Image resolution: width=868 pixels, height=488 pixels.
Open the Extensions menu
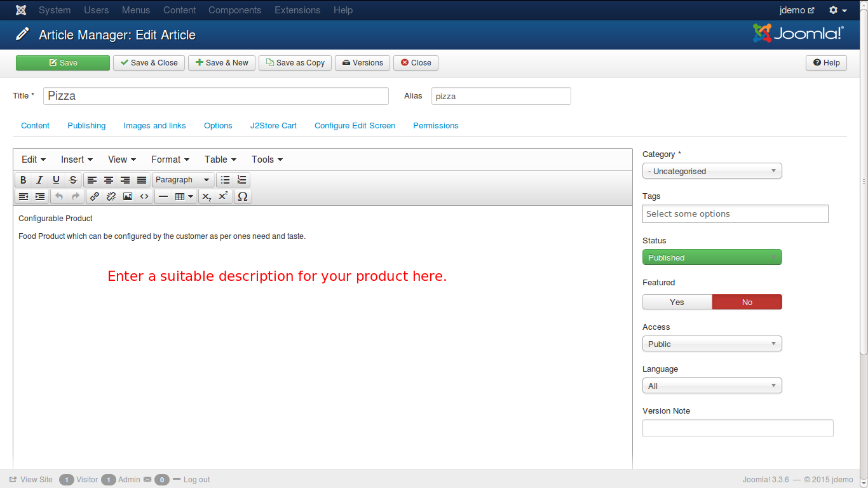pos(297,10)
